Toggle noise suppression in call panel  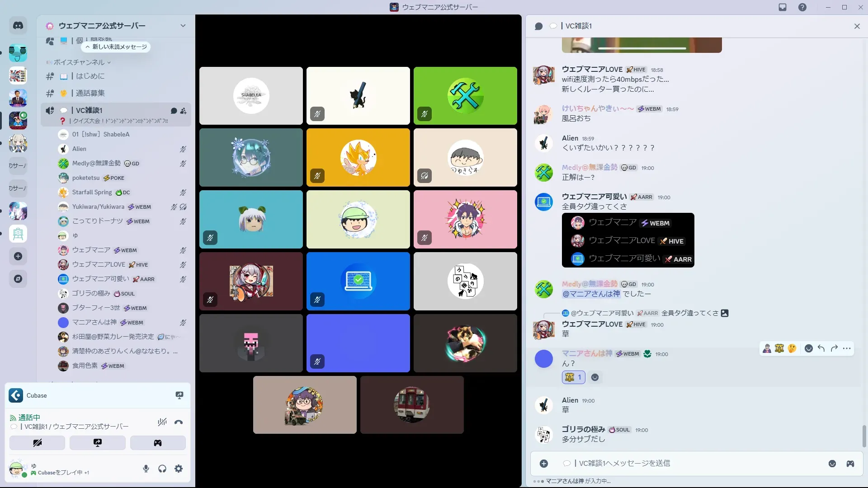[x=162, y=422]
